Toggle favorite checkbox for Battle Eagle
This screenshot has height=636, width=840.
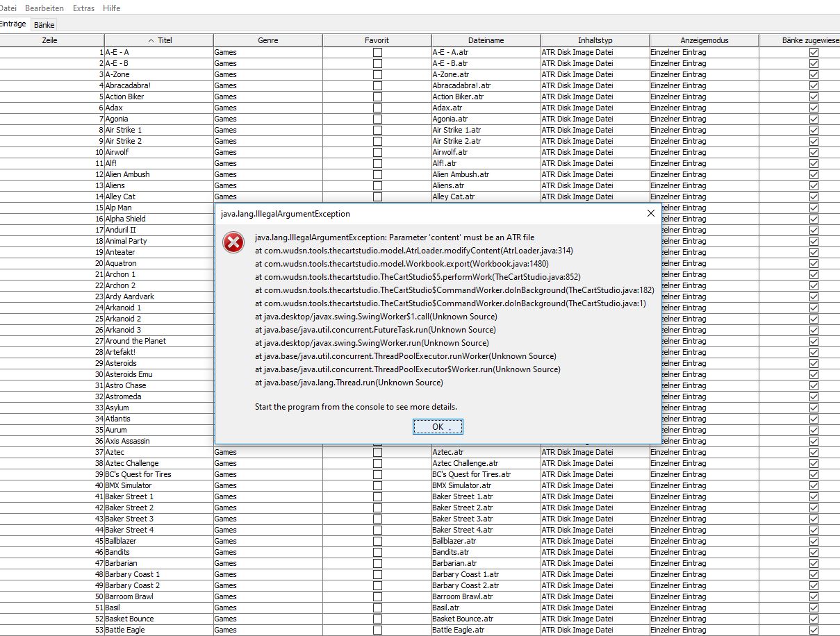(x=377, y=630)
